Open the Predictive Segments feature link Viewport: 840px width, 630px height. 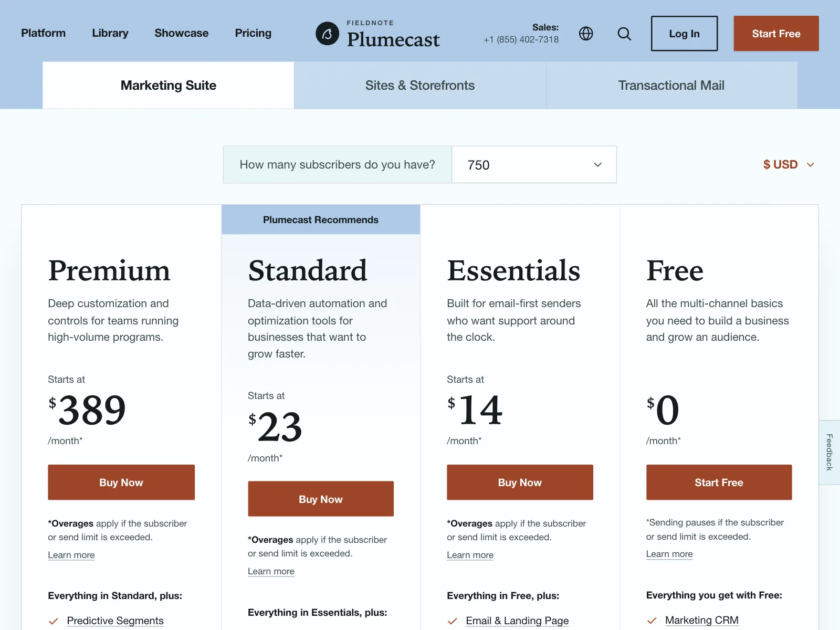click(x=115, y=621)
